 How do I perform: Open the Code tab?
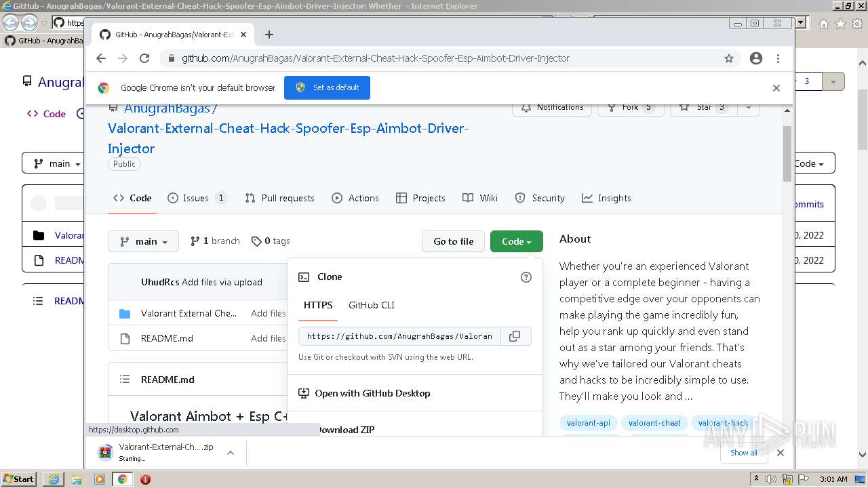[x=132, y=198]
